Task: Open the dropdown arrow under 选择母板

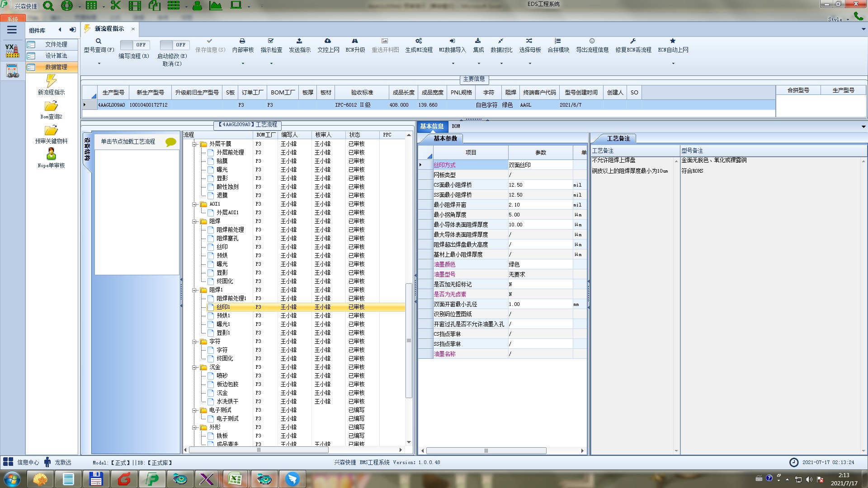Action: tap(530, 63)
